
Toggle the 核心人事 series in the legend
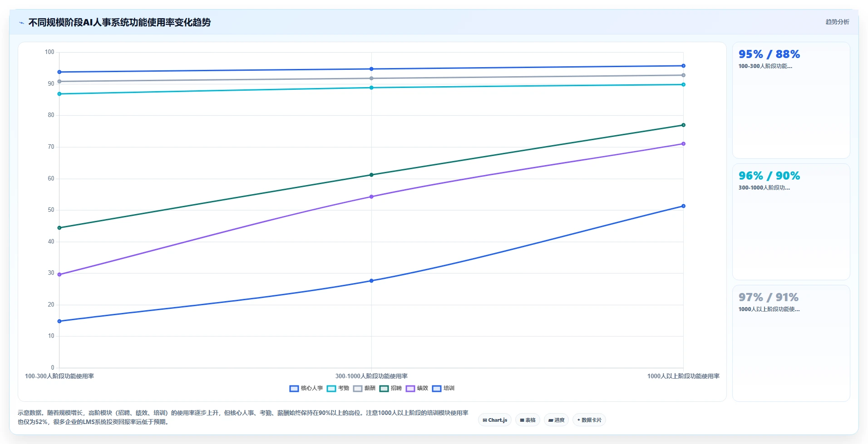coord(306,388)
